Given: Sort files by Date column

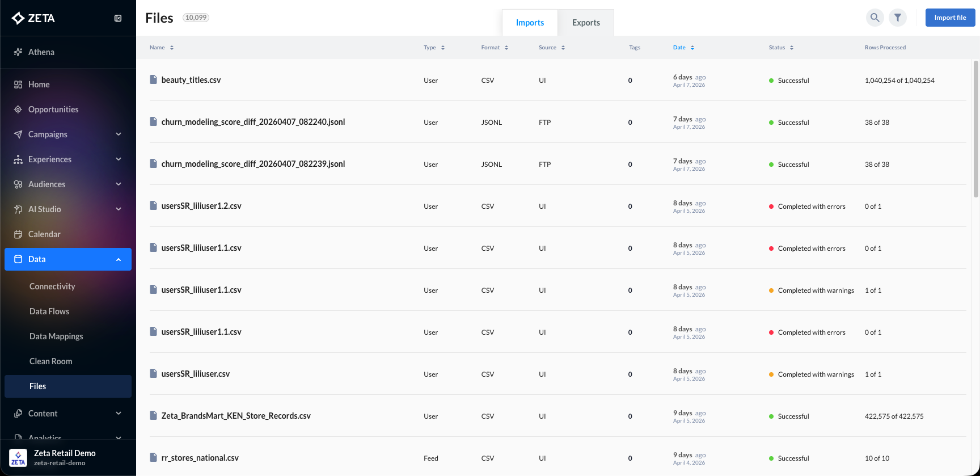Looking at the screenshot, I should [x=683, y=48].
